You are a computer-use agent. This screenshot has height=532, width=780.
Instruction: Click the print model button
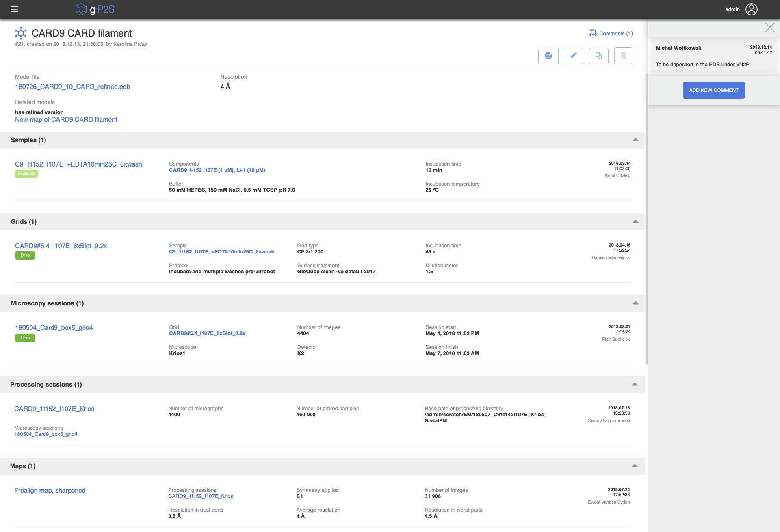pos(548,56)
